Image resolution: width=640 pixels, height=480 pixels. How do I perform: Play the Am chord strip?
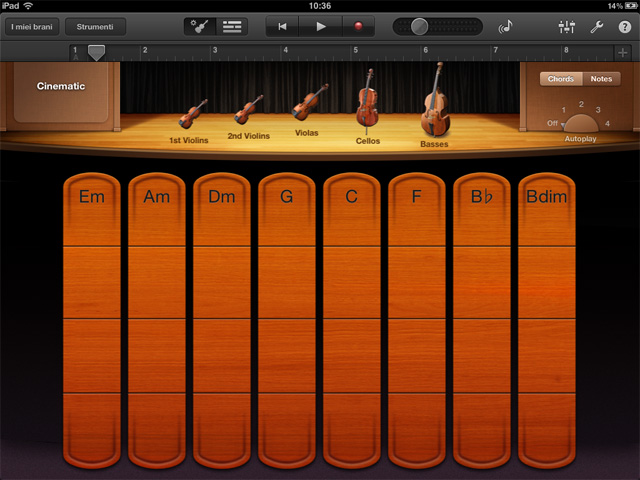(x=157, y=320)
